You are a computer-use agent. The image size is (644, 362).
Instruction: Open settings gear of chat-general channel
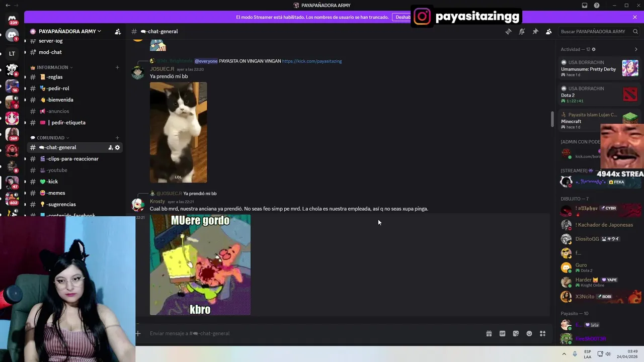pyautogui.click(x=117, y=147)
